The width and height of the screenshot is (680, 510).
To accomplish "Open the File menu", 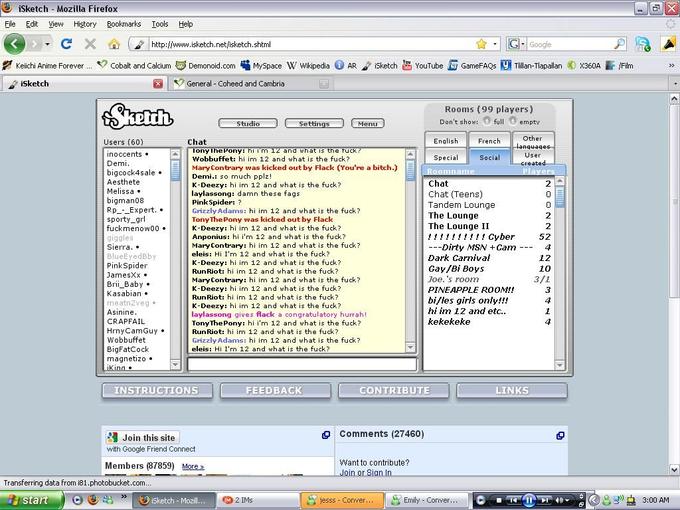I will point(10,24).
